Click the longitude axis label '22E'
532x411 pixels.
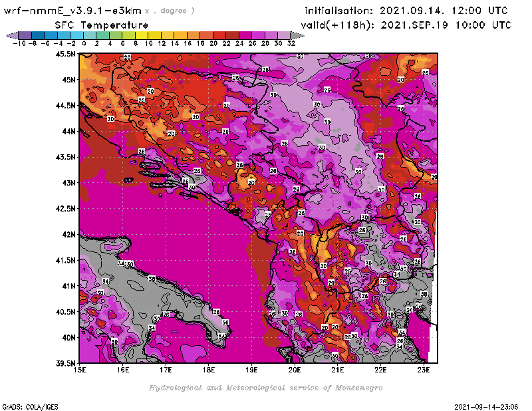click(380, 370)
